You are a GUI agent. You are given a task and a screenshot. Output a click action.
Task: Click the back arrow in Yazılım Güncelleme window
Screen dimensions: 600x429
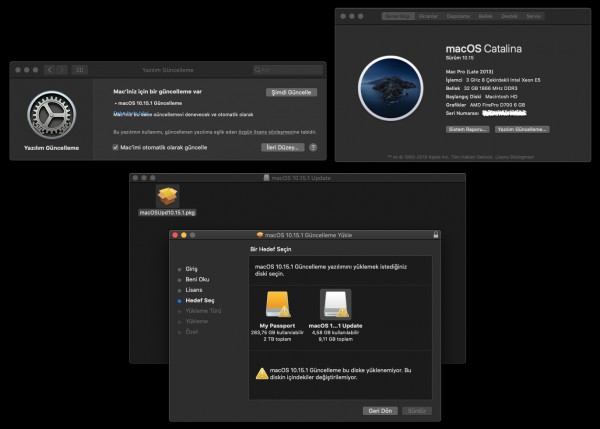[50, 70]
